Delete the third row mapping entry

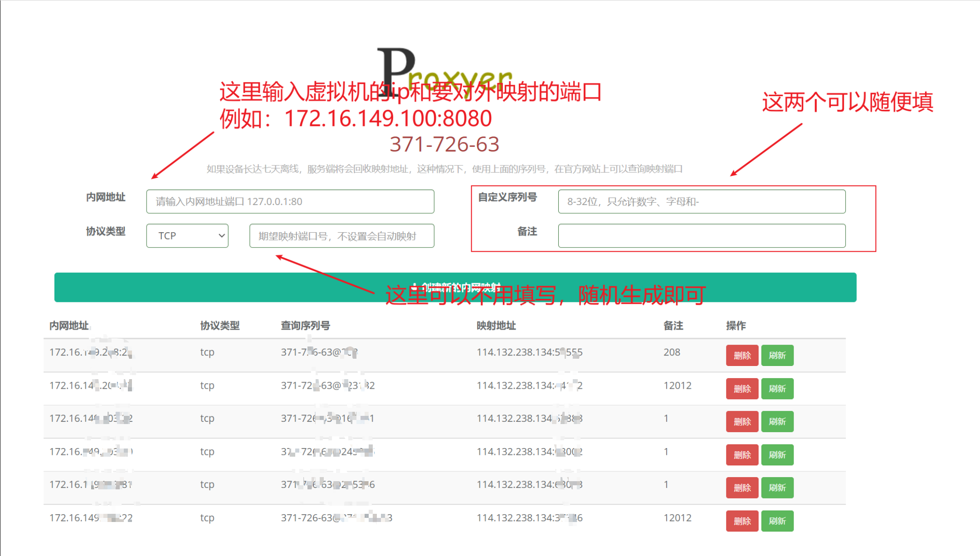coord(741,422)
